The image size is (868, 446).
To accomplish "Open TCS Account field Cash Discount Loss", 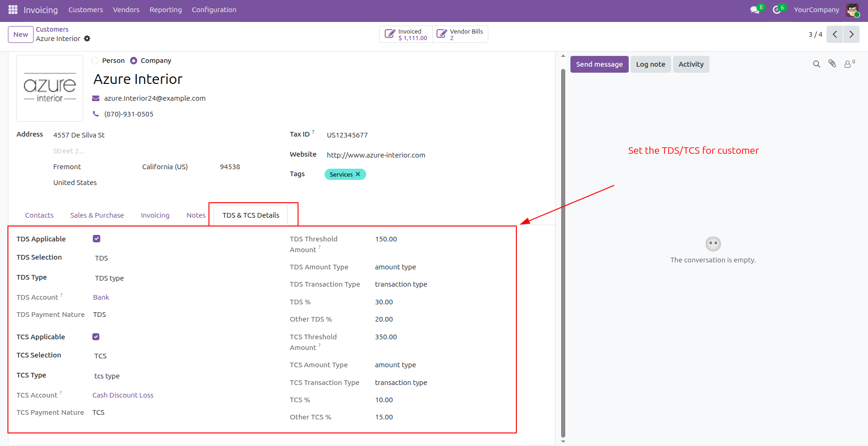I will point(123,395).
